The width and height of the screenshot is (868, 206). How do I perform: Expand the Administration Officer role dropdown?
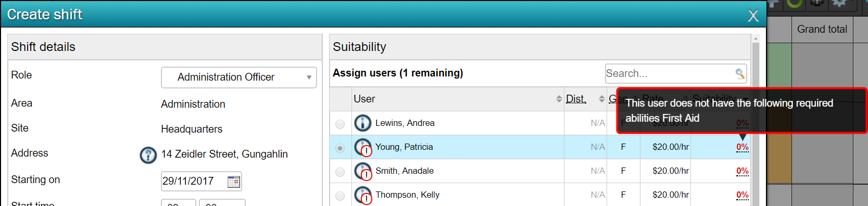(239, 78)
